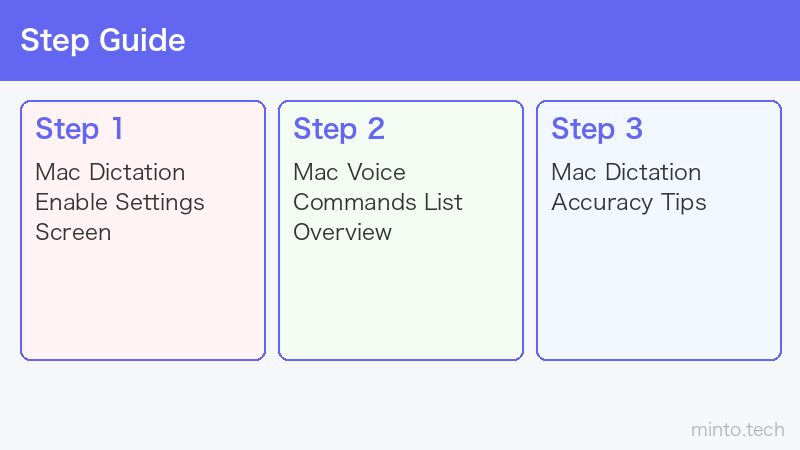Click Enable Settings line in Step 1

(x=120, y=203)
